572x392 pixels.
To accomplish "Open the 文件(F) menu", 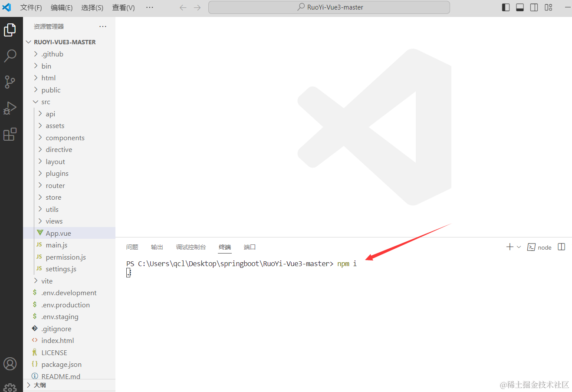I will tap(31, 7).
